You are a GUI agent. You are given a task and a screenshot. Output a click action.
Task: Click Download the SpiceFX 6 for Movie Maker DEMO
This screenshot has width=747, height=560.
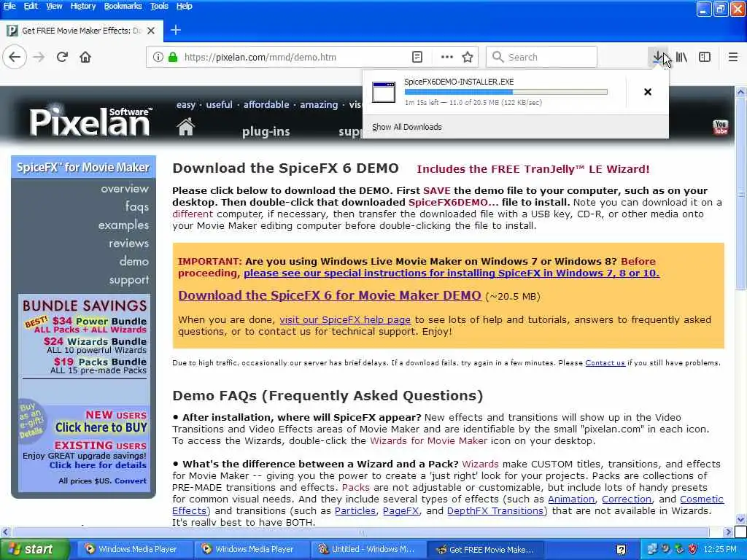tap(330, 295)
